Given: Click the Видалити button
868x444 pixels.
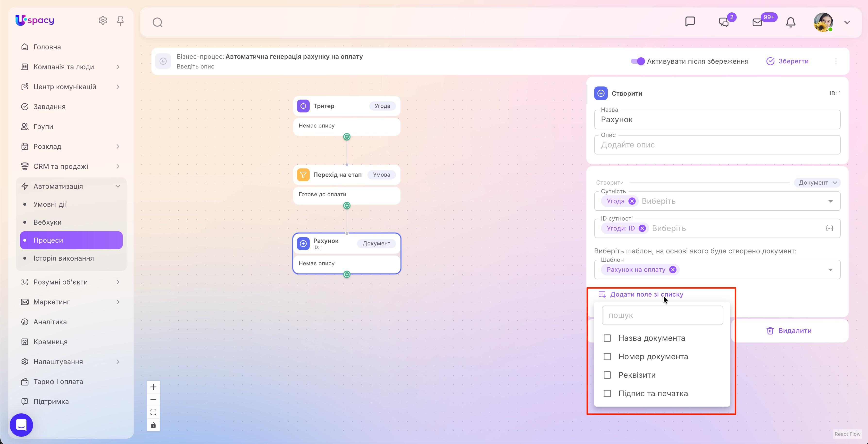Looking at the screenshot, I should click(x=789, y=331).
